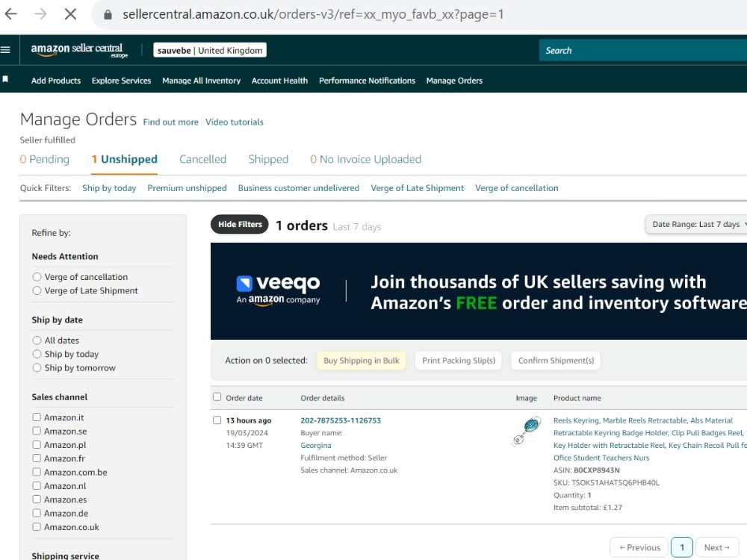The image size is (747, 560).
Task: Open the keyring product thumbnail image
Action: (527, 431)
